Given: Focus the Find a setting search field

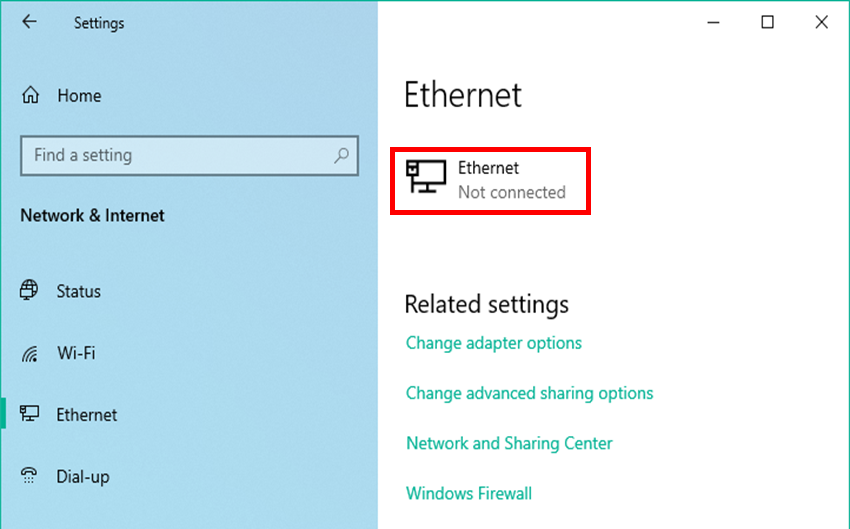Looking at the screenshot, I should [175, 155].
